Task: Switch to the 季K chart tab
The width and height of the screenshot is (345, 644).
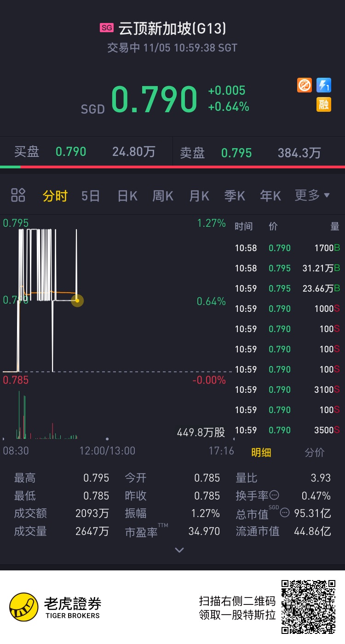Action: pos(235,196)
